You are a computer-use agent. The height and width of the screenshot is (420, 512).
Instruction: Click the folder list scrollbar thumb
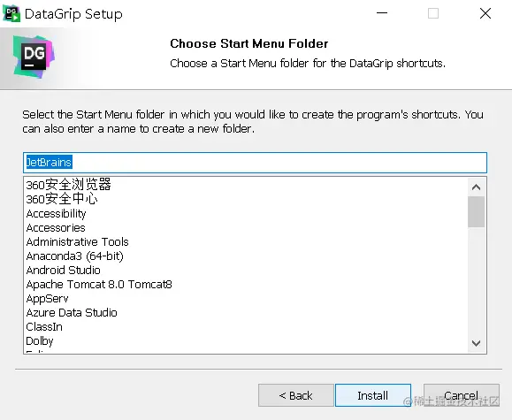click(476, 211)
